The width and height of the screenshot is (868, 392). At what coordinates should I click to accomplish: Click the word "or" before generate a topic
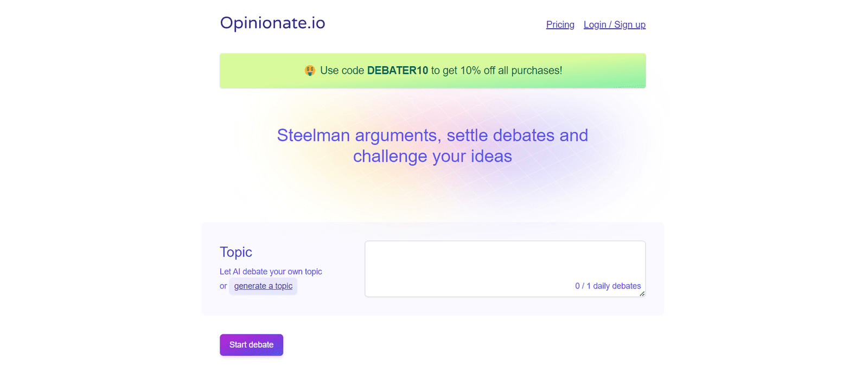click(x=223, y=286)
